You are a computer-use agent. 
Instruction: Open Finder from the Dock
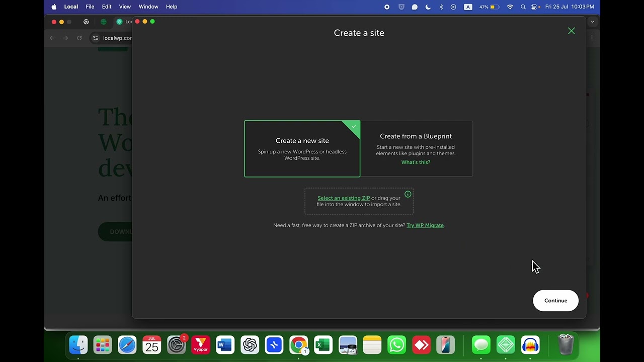(78, 345)
